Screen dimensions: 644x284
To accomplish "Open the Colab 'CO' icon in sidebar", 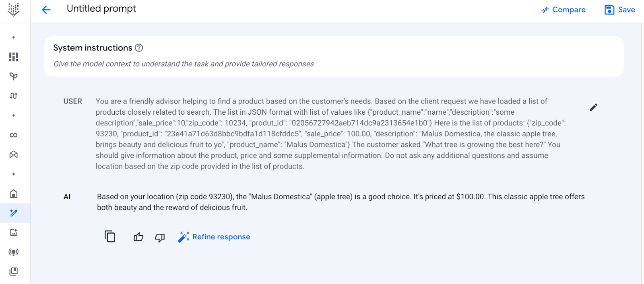I will [x=14, y=135].
